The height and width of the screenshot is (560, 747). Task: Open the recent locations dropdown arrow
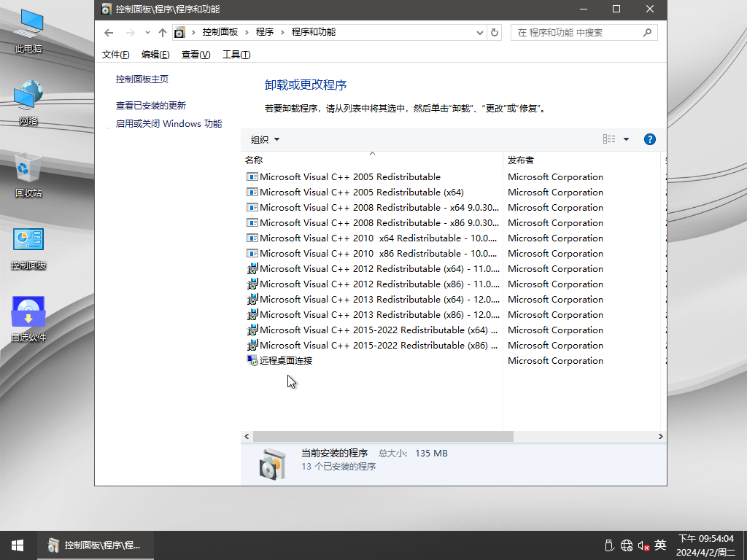[147, 33]
